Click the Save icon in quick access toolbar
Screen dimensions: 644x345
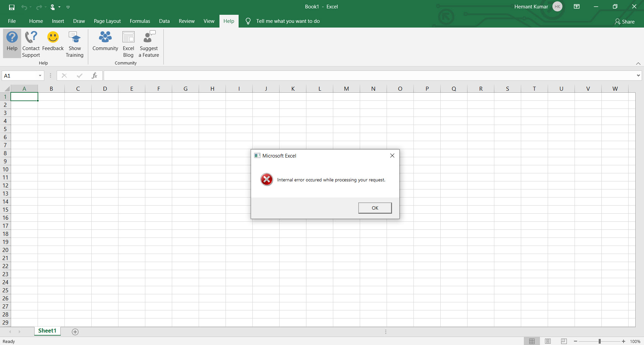pos(12,7)
